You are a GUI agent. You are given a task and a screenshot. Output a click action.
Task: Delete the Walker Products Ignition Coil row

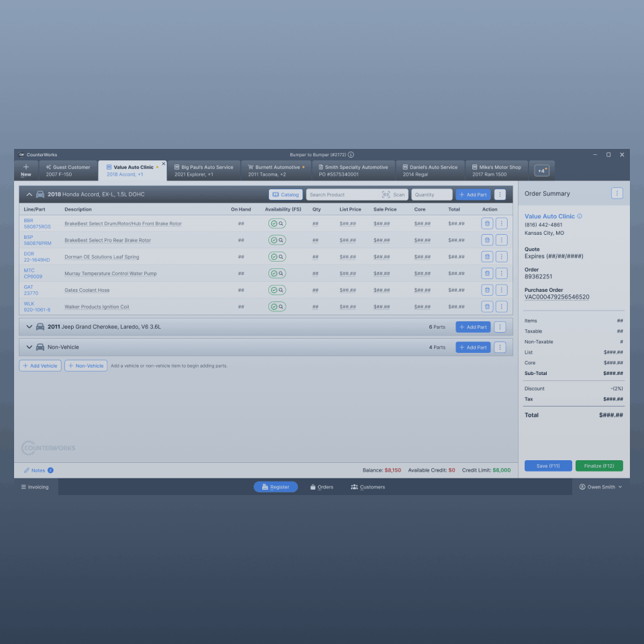487,307
